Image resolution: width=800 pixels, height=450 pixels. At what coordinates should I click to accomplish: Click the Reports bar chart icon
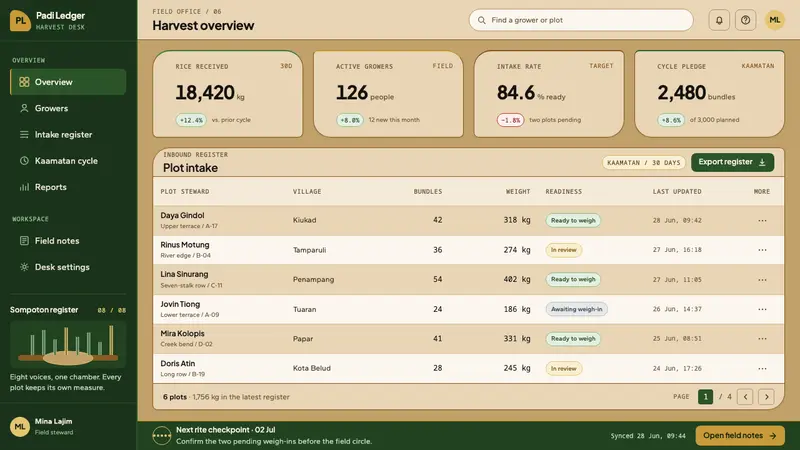tap(24, 187)
